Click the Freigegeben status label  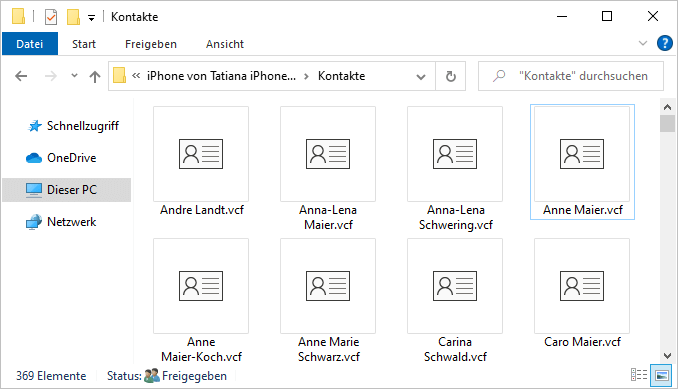tap(194, 376)
